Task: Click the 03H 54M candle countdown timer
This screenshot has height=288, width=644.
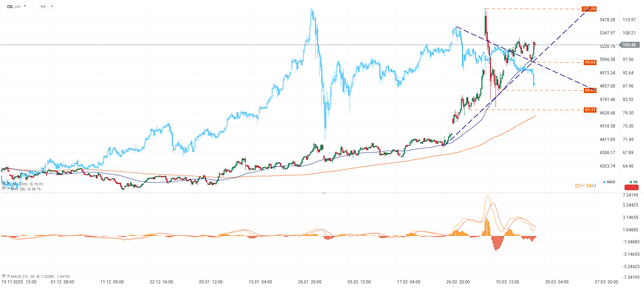Action: pos(585,186)
